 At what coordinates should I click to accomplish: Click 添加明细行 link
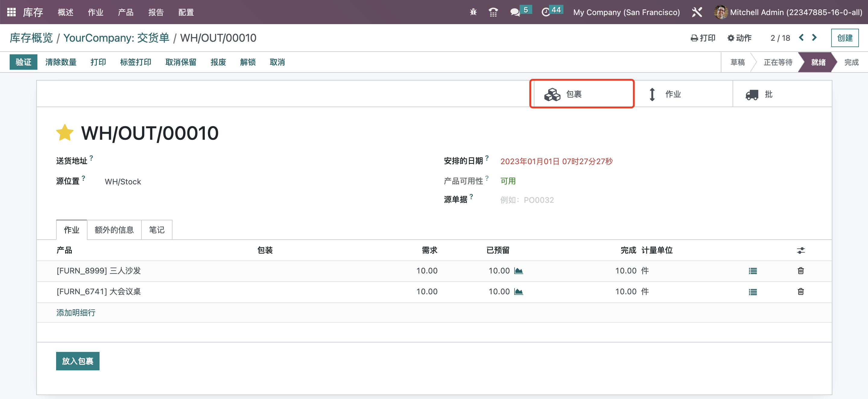tap(76, 313)
